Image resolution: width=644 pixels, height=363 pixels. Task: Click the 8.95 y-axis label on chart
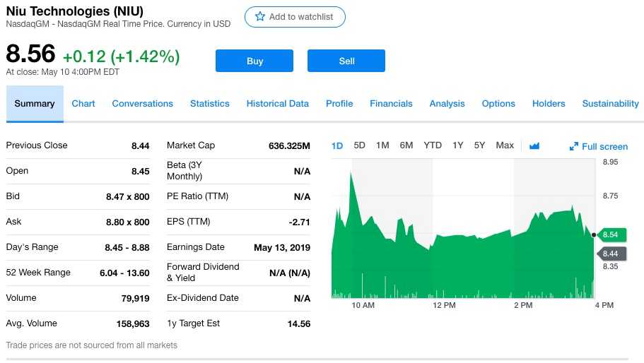tap(610, 162)
